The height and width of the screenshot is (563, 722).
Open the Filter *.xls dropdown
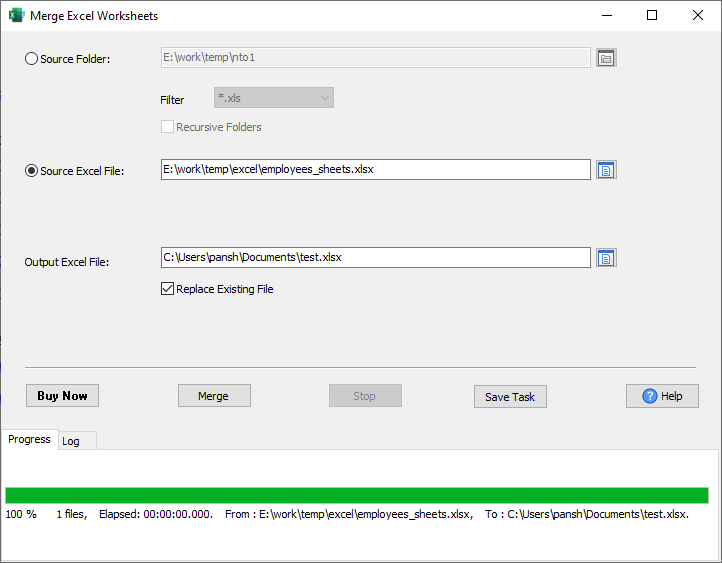(x=274, y=98)
